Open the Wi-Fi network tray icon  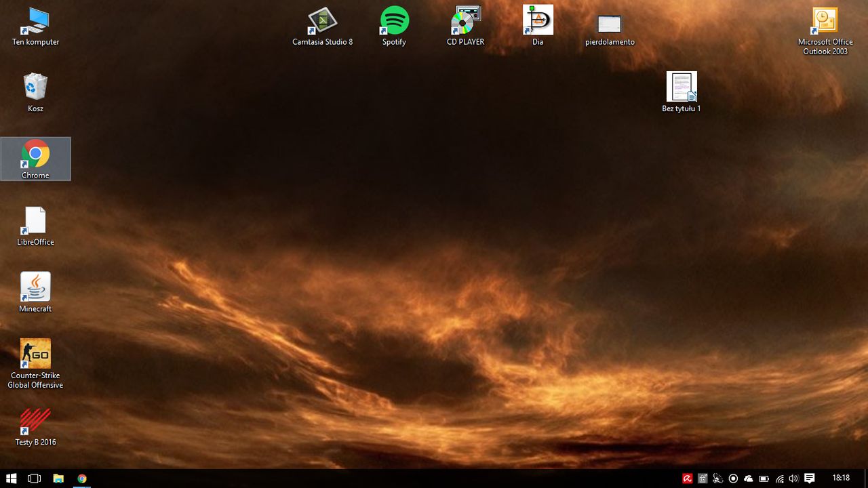pyautogui.click(x=779, y=479)
